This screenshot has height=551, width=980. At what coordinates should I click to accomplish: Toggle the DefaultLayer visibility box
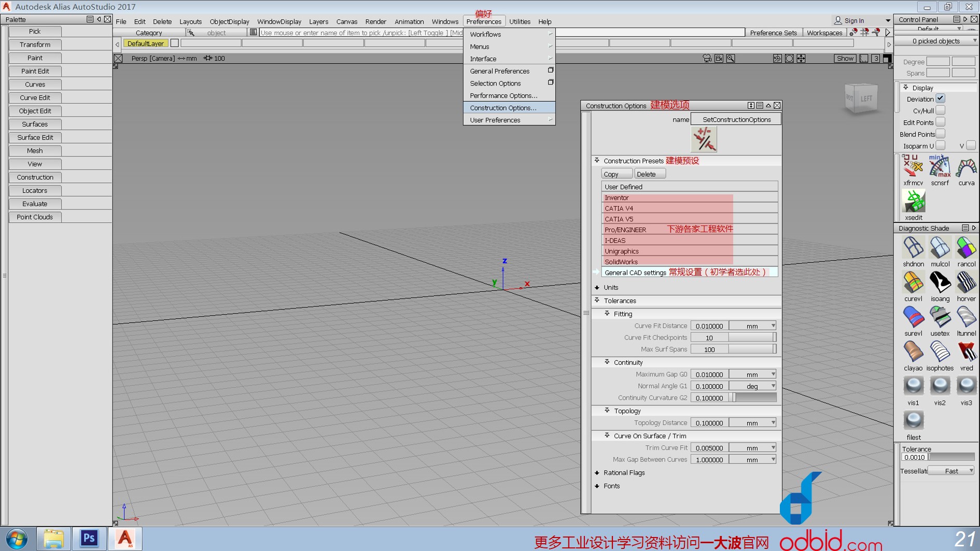coord(175,43)
